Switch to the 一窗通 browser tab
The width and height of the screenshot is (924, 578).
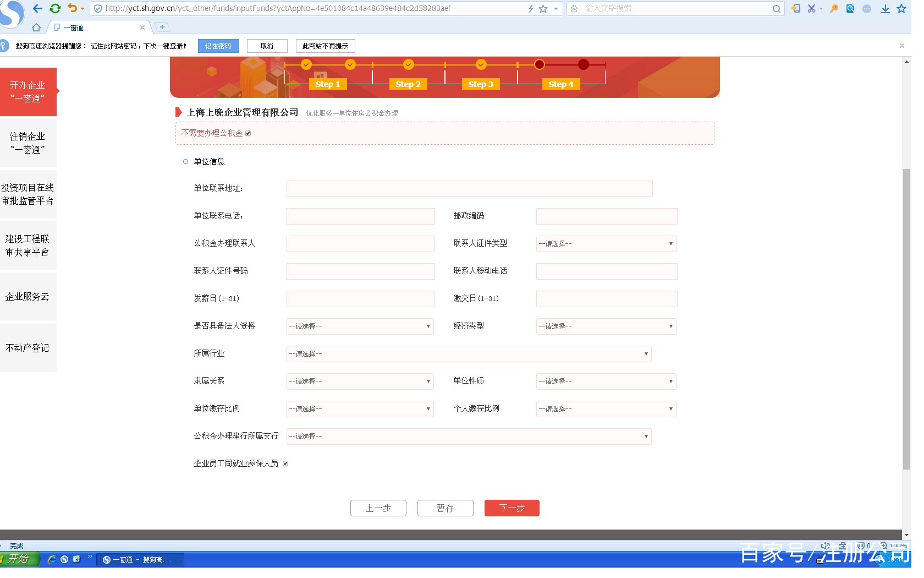[x=74, y=27]
